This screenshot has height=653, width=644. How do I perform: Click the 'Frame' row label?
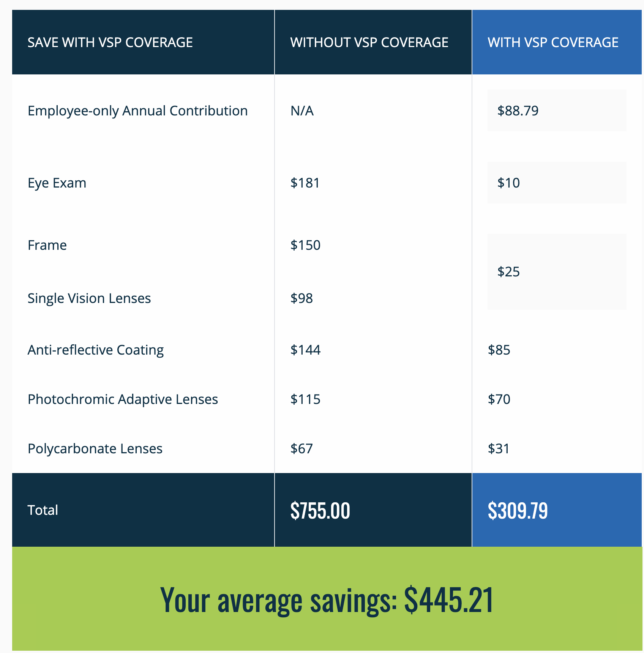click(x=47, y=245)
